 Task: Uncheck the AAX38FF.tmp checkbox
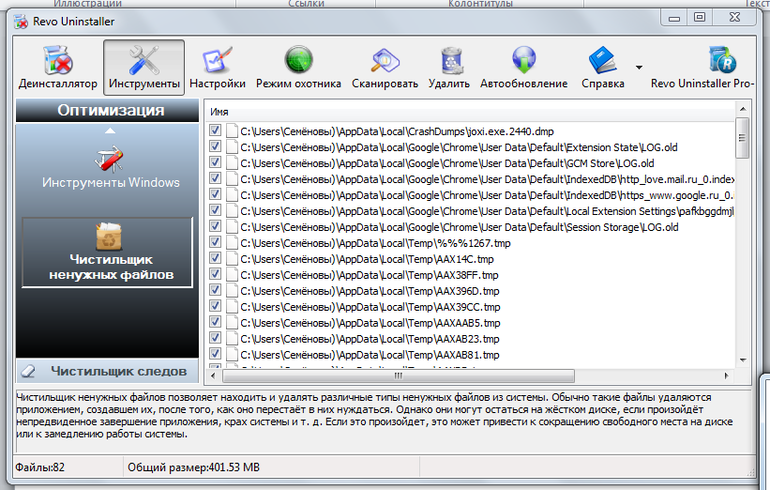(215, 274)
